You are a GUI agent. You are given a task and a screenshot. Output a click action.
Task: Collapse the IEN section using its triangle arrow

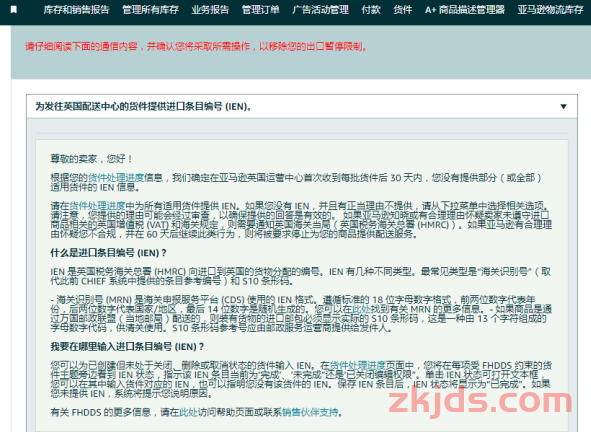[563, 107]
